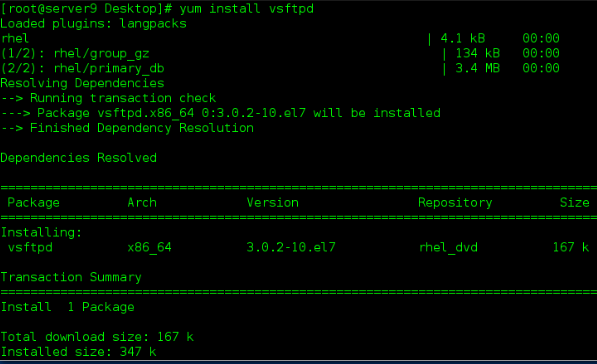Click the 'Installed size: 347 k' line
The width and height of the screenshot is (597, 364).
(78, 351)
